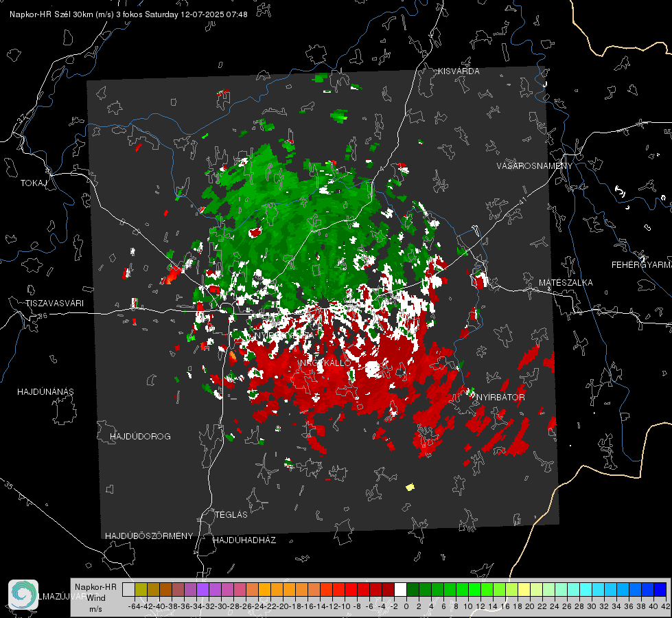Viewport: 672px width, 618px height.
Task: Select the TÉGLÁS label
Action: coord(231,514)
